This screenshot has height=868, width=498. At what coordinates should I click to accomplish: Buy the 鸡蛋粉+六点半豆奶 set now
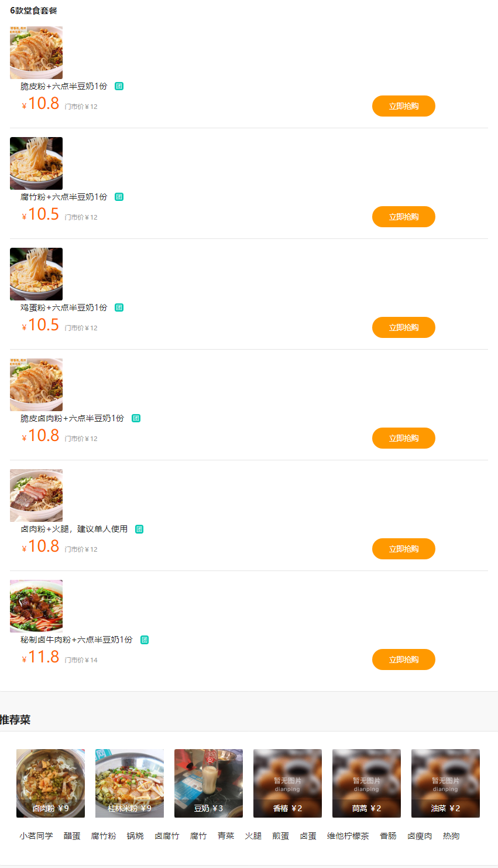403,327
